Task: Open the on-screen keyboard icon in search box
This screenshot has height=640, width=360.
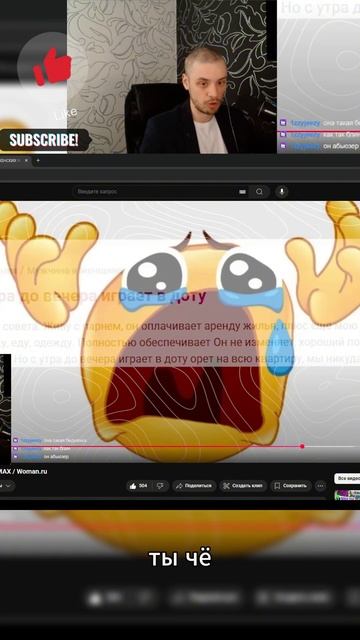Action: [x=242, y=191]
